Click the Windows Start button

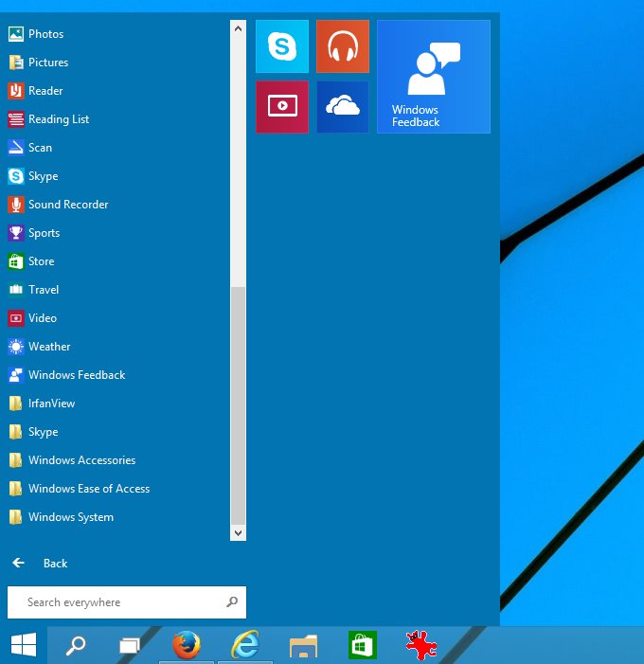24,645
